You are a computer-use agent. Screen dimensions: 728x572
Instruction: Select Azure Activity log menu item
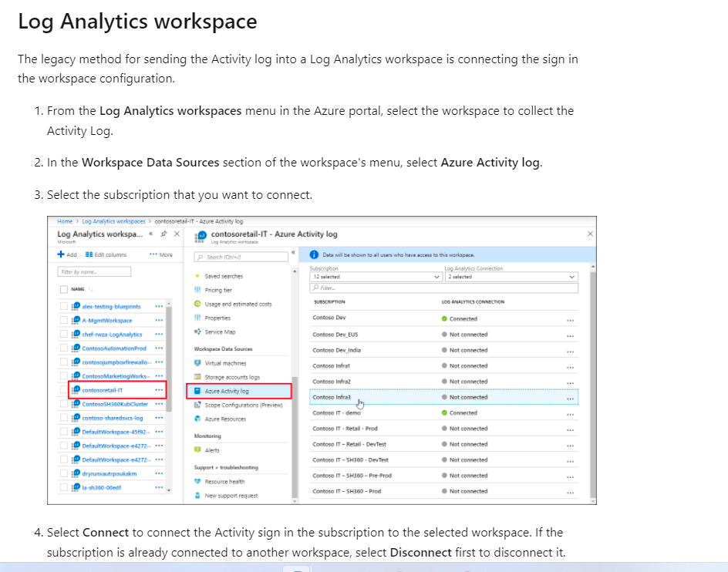tap(239, 391)
